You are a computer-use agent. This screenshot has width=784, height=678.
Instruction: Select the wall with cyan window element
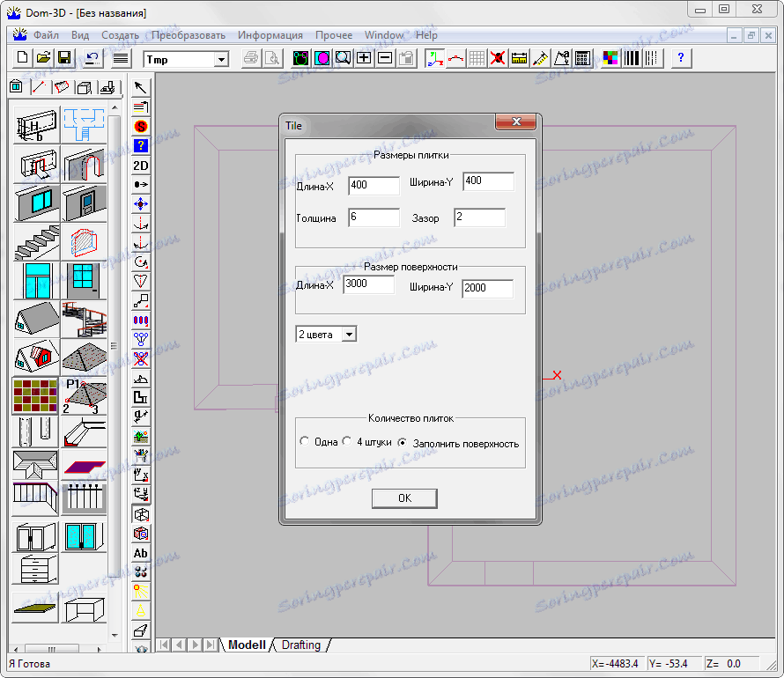(36, 203)
